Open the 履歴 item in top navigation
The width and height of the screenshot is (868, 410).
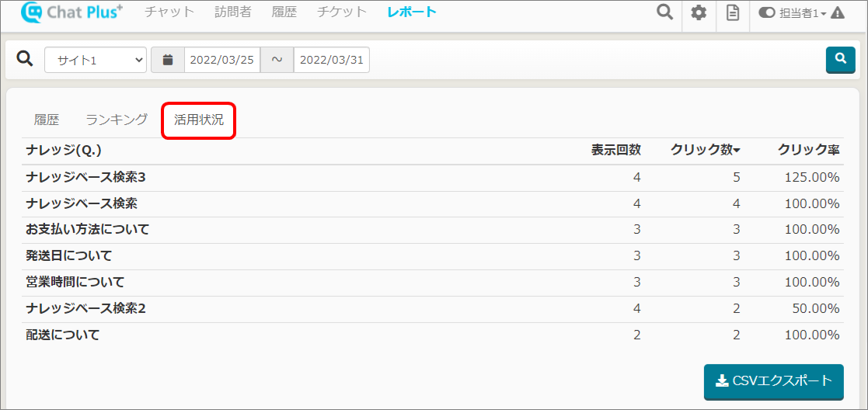point(284,12)
